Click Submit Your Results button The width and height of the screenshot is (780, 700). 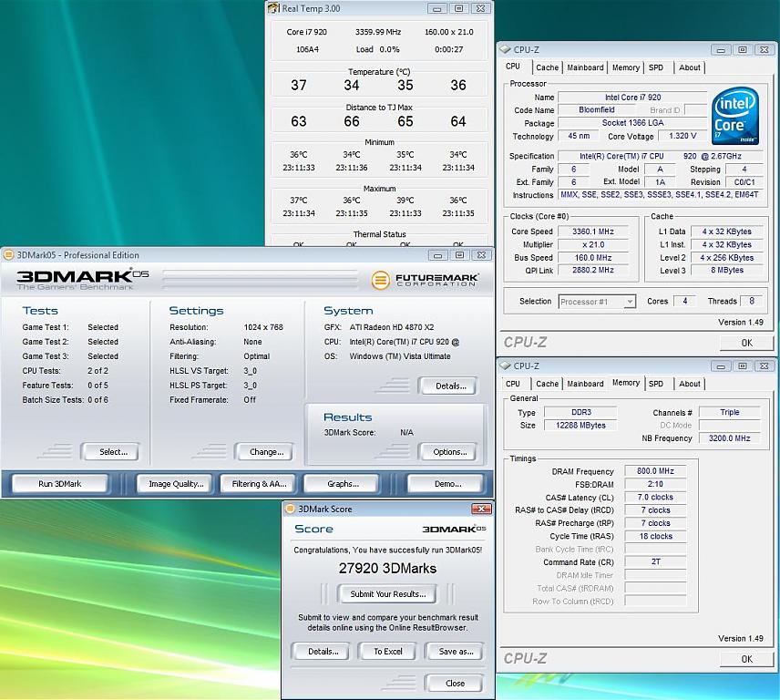tap(388, 594)
